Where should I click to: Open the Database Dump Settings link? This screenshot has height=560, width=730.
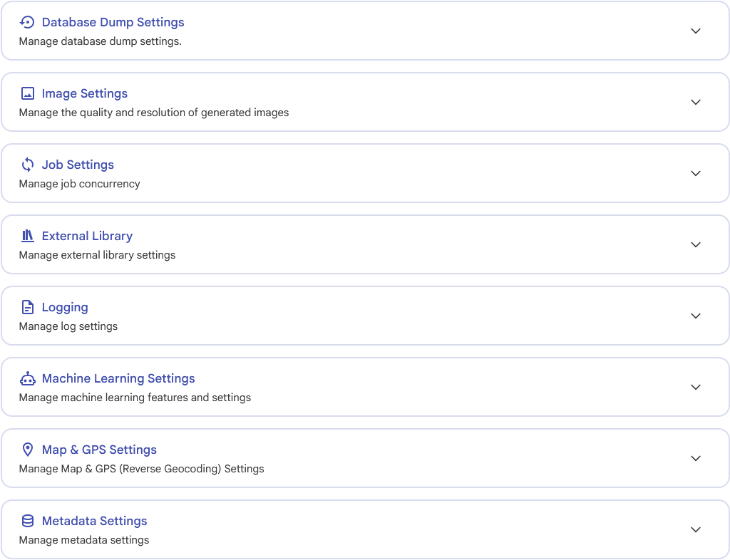(113, 22)
